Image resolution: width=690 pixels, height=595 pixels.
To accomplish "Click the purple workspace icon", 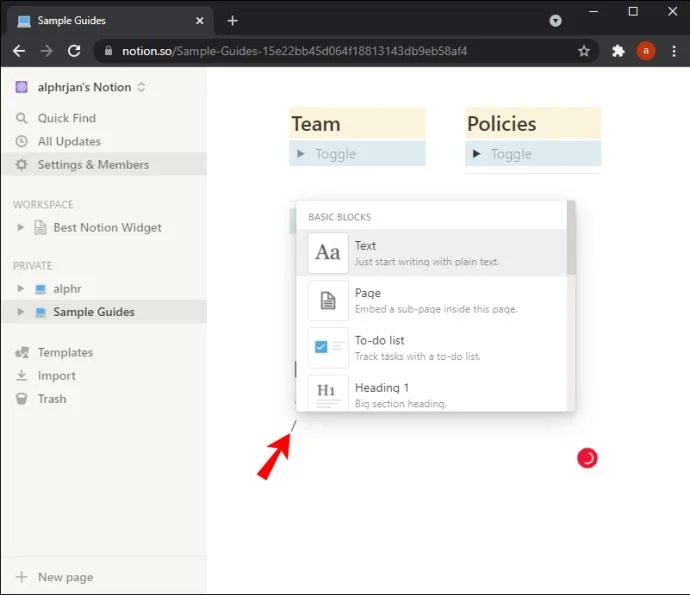I will (22, 87).
